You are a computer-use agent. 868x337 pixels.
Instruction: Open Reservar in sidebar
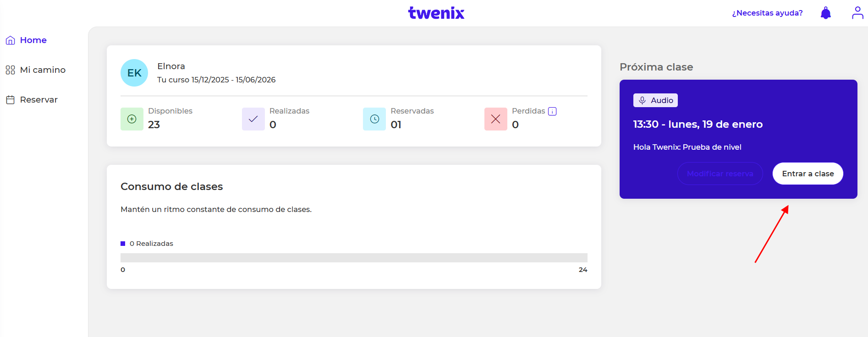(x=38, y=100)
